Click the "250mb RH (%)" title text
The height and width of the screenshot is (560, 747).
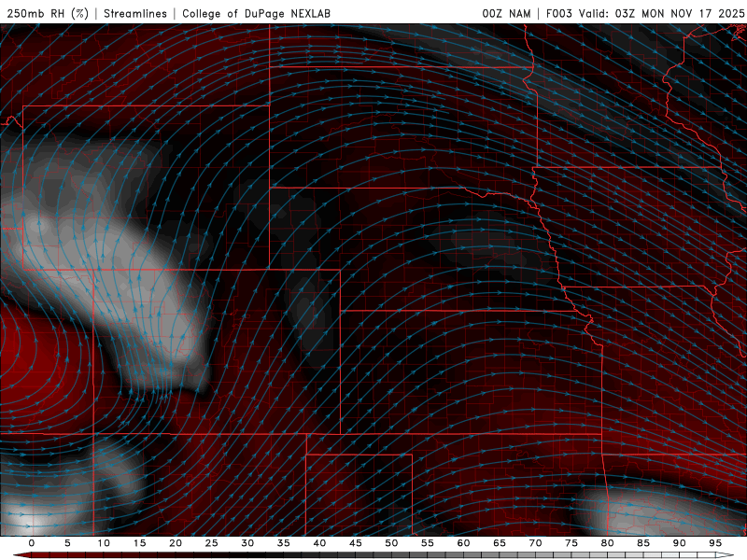tap(48, 13)
